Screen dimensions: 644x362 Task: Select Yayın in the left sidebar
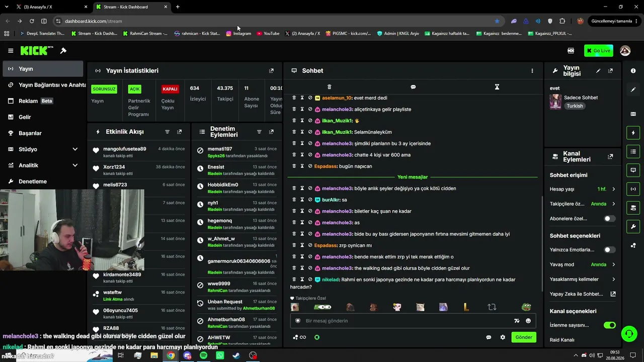(x=42, y=69)
